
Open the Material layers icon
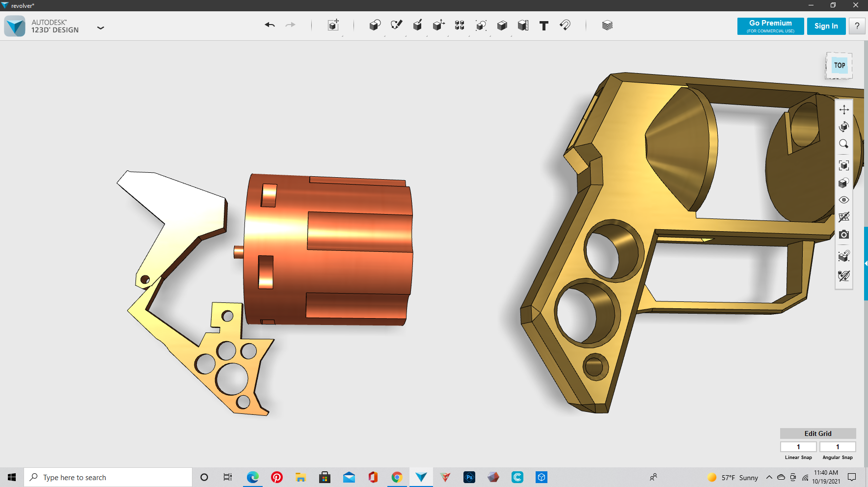pos(607,25)
